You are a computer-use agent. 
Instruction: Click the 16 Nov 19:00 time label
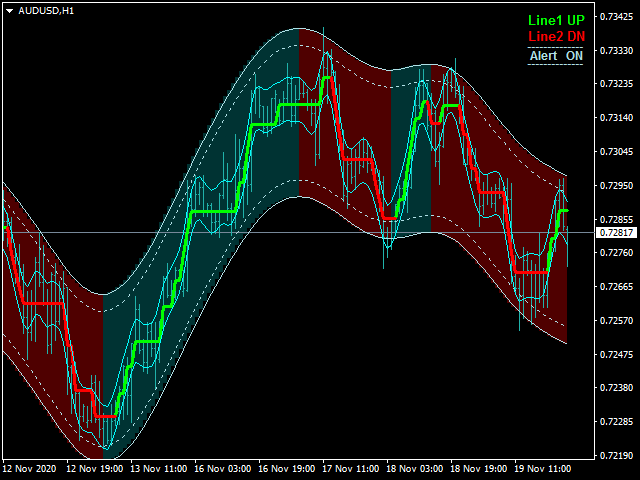tap(287, 469)
